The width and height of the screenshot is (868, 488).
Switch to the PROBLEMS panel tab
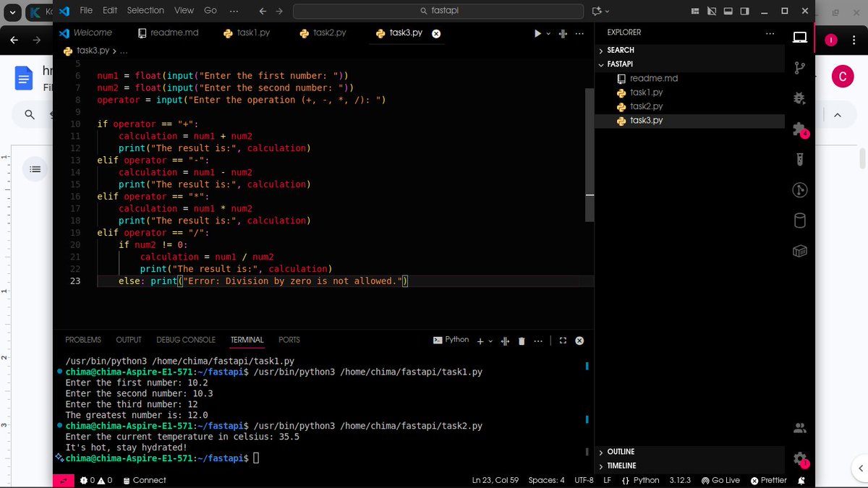[83, 340]
